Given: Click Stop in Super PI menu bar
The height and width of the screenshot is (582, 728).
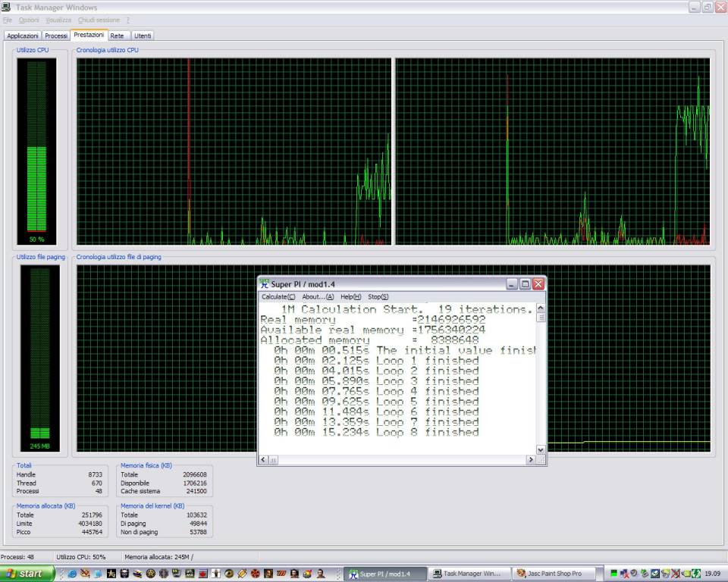Looking at the screenshot, I should tap(378, 296).
